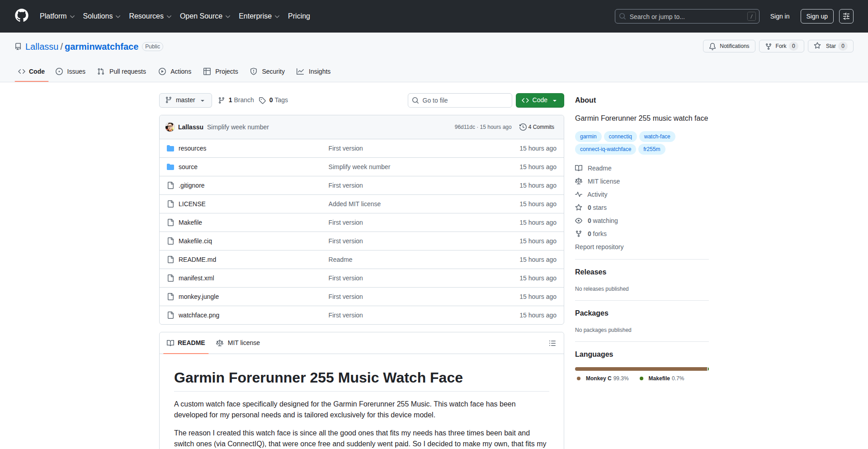Open the green Code dropdown
The width and height of the screenshot is (868, 449).
click(540, 100)
